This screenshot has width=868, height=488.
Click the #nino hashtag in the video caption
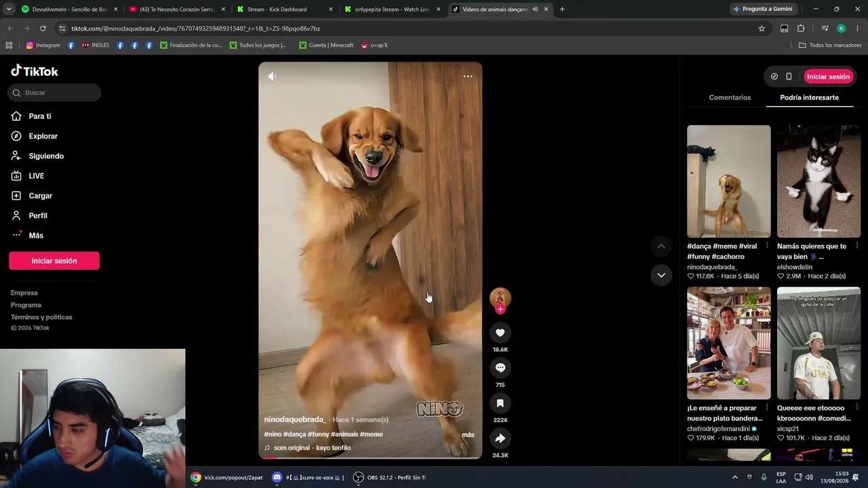pos(273,434)
